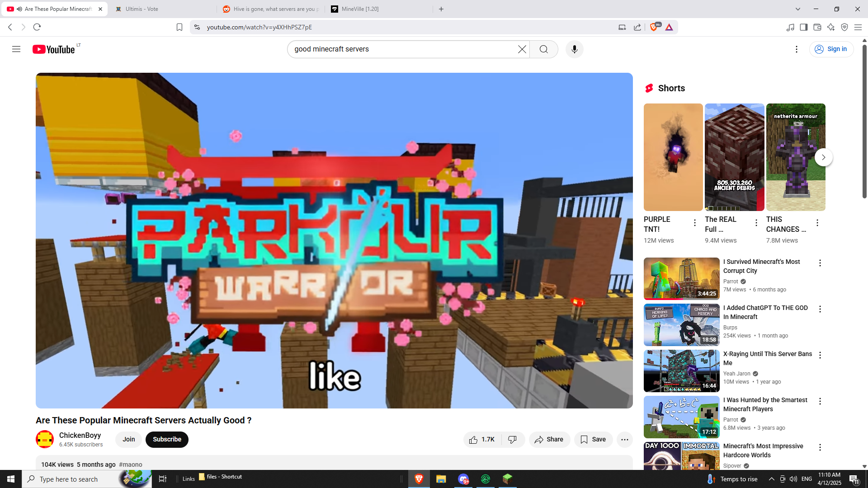Switch to the Ultimis - Vote tab
868x488 pixels.
click(x=142, y=9)
